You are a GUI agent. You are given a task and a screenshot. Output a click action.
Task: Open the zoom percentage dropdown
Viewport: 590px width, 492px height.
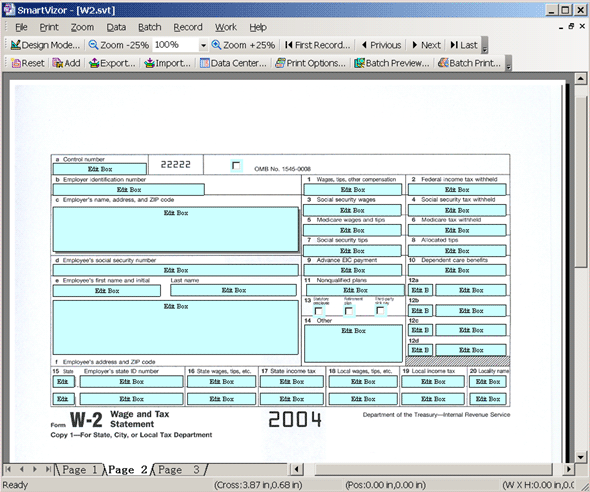point(203,46)
